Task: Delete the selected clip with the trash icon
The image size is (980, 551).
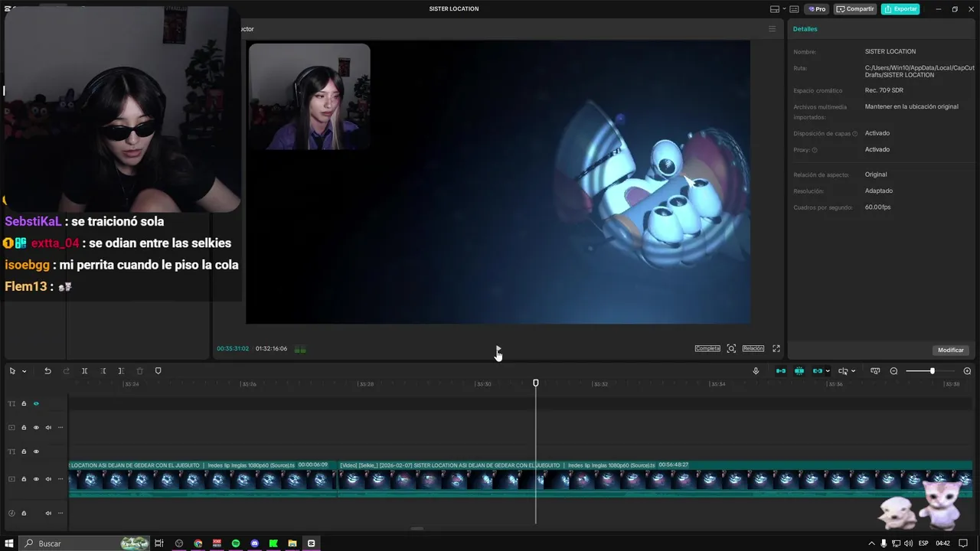Action: [x=139, y=371]
